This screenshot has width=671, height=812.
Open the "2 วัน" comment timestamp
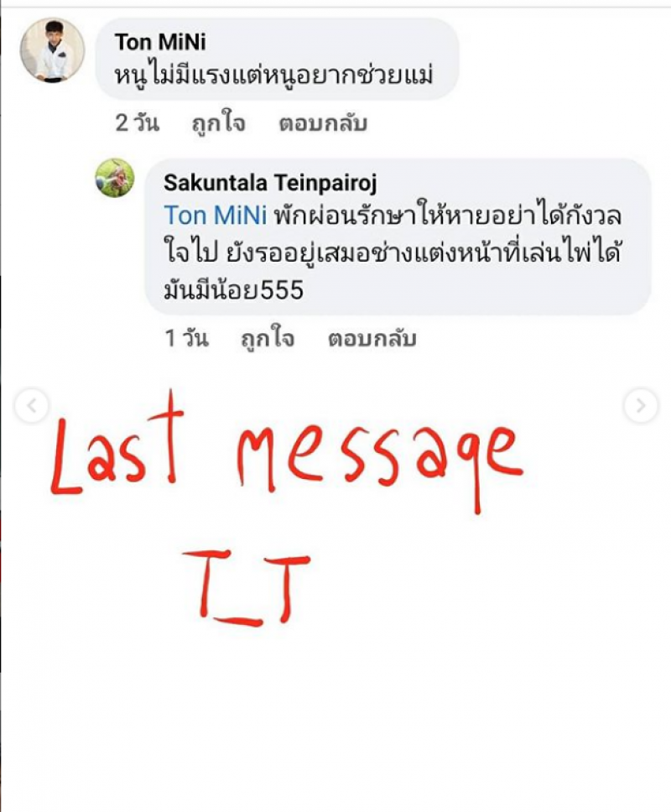138,123
